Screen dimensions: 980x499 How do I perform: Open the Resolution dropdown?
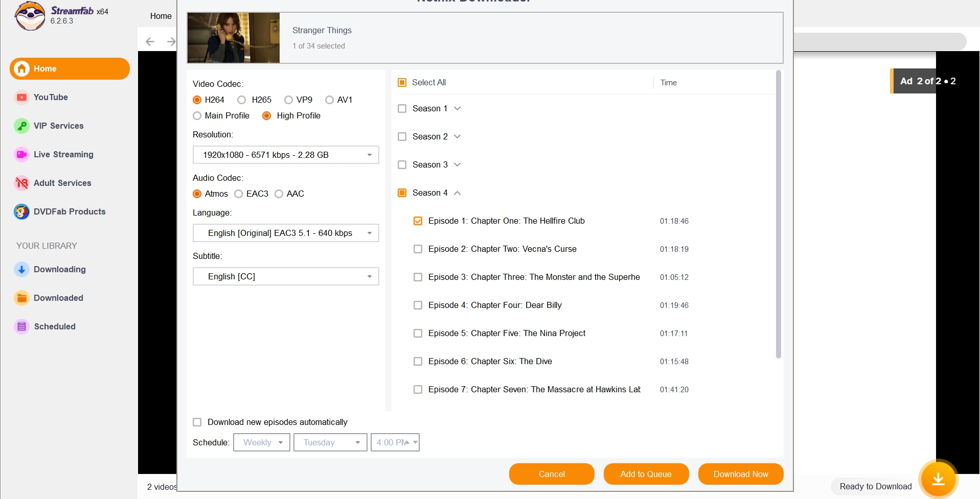click(x=285, y=155)
